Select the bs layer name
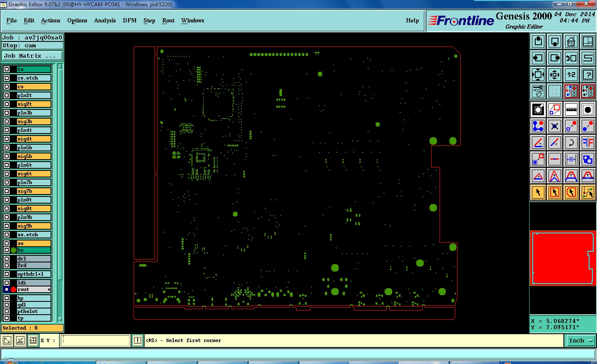Image resolution: width=597 pixels, height=364 pixels. tap(34, 250)
